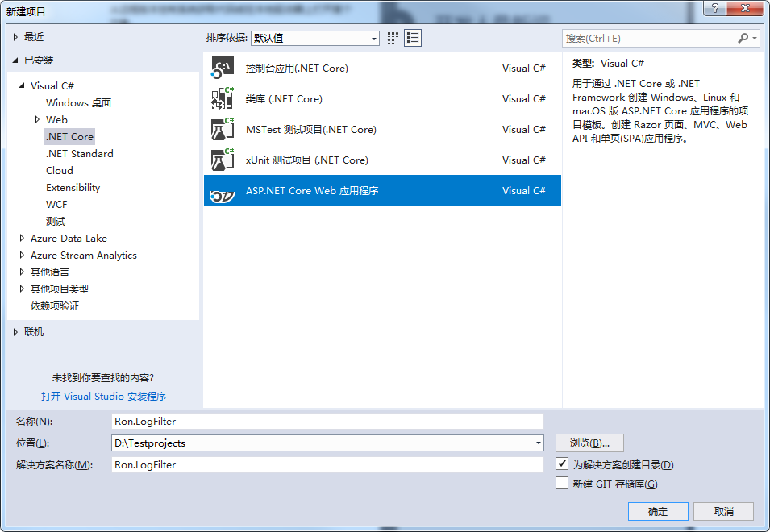Image resolution: width=770 pixels, height=532 pixels.
Task: Open the Visual Studio installer link
Action: tap(104, 396)
